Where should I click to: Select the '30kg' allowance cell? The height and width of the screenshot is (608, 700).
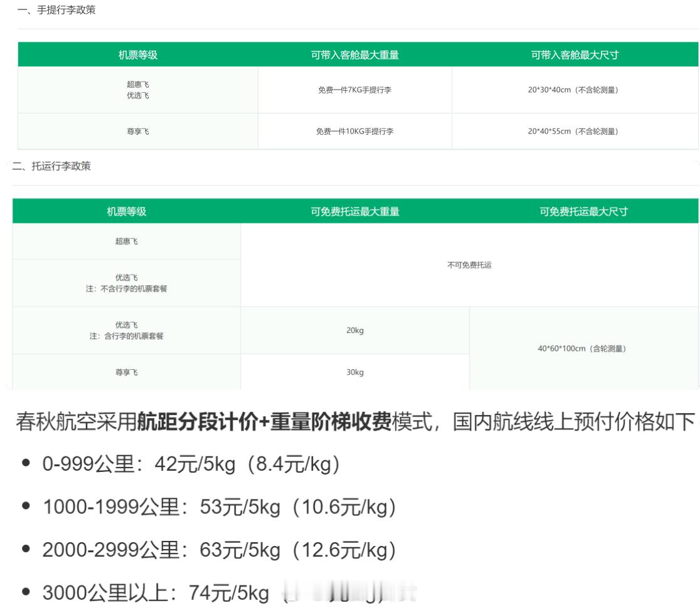coord(355,372)
